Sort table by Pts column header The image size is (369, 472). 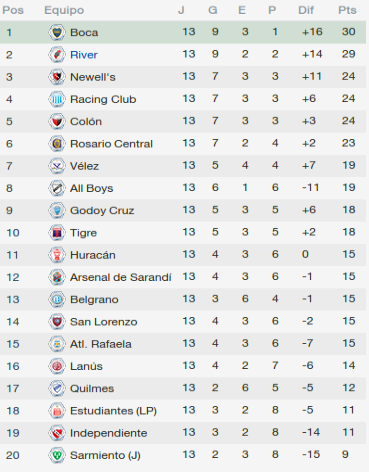point(347,10)
